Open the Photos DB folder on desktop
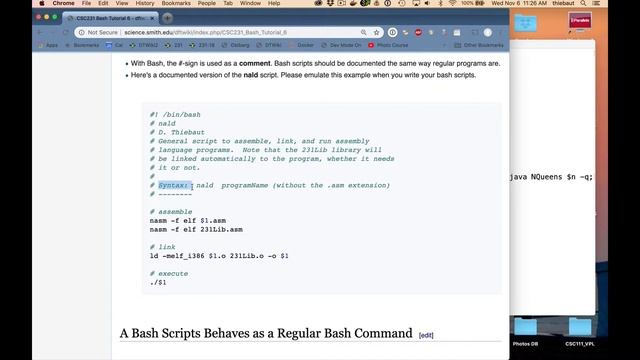640x360 pixels. [525, 333]
